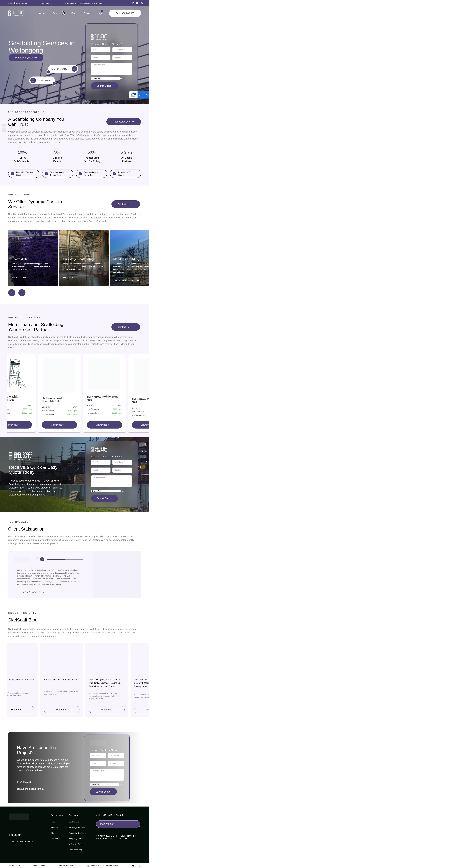Open the Blog menu item in the header
This screenshot has width=465, height=868.
point(74,13)
